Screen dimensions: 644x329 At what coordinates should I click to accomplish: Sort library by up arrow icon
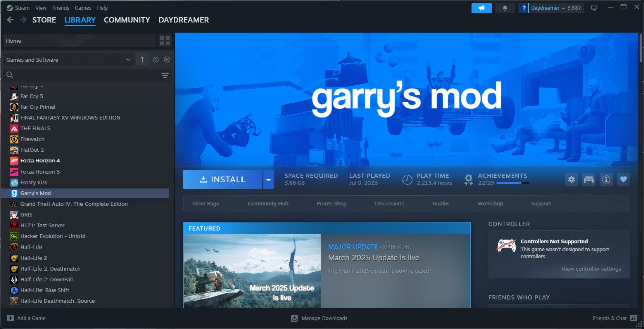click(x=142, y=59)
